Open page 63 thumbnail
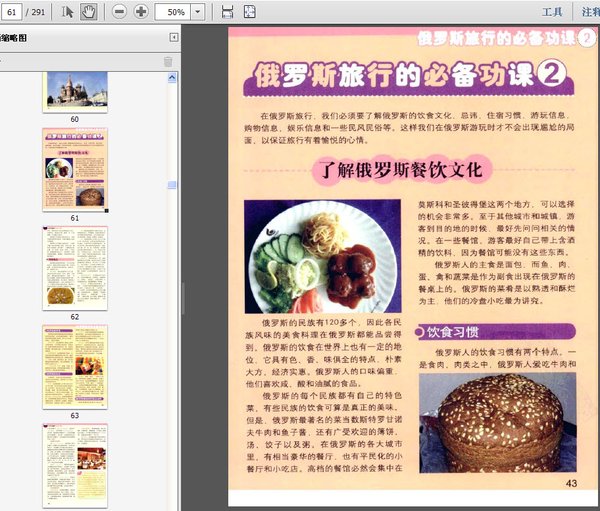The image size is (600, 511). (x=75, y=367)
